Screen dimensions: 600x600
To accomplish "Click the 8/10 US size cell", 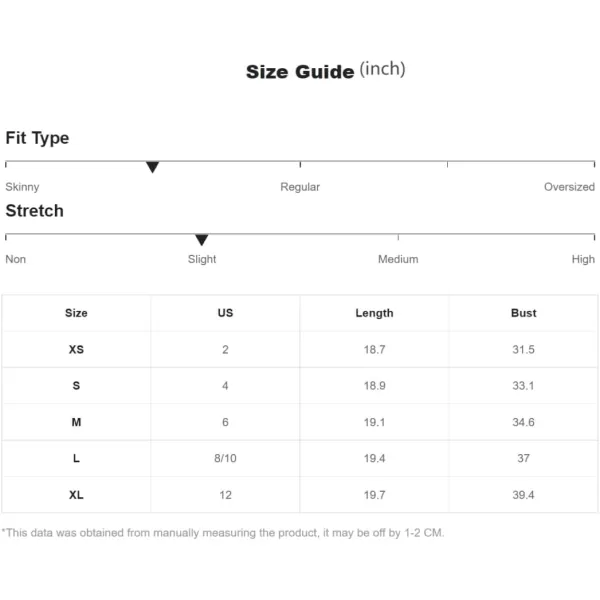I will pyautogui.click(x=225, y=458).
